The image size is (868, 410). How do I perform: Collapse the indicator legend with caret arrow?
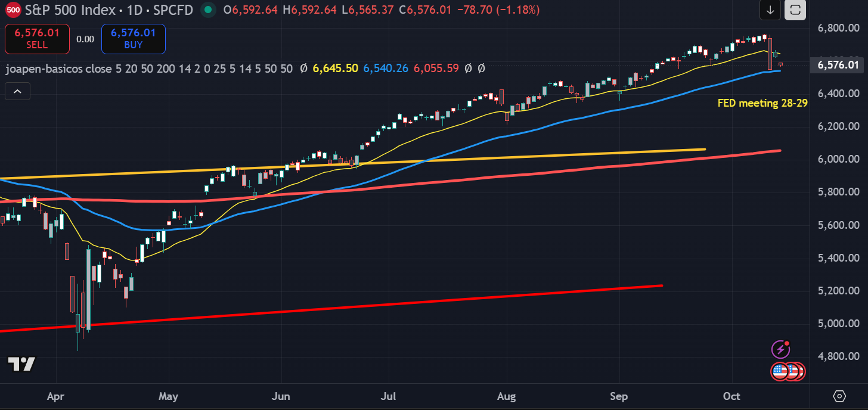pyautogui.click(x=17, y=91)
